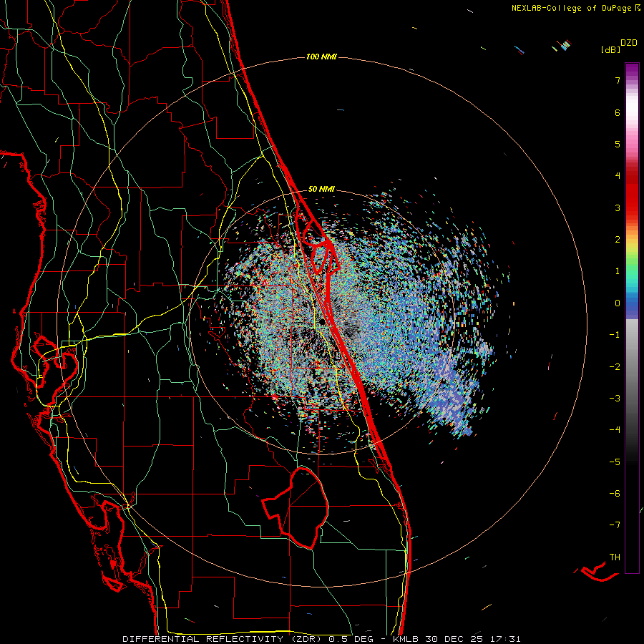Viewport: 644px width, 644px height.
Task: Click the TH threshold label on the scale
Action: tap(615, 557)
